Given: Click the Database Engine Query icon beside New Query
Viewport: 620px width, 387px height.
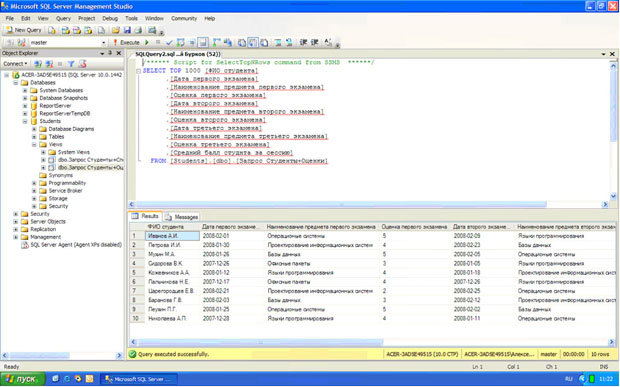Looking at the screenshot, I should 52,30.
